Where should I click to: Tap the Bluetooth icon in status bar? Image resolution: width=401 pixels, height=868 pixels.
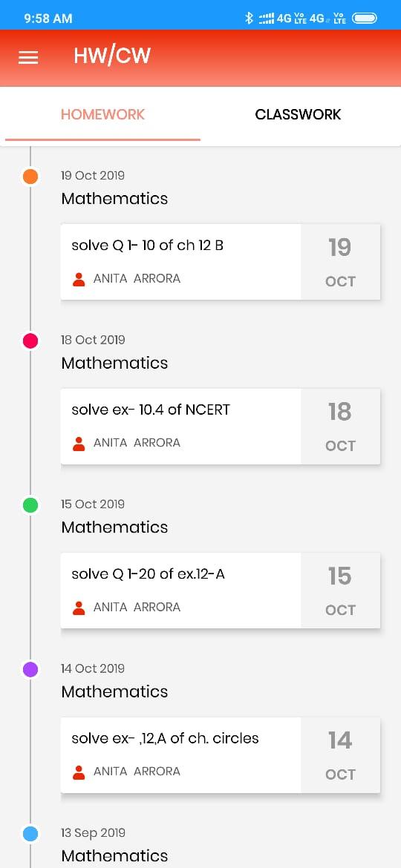click(250, 19)
